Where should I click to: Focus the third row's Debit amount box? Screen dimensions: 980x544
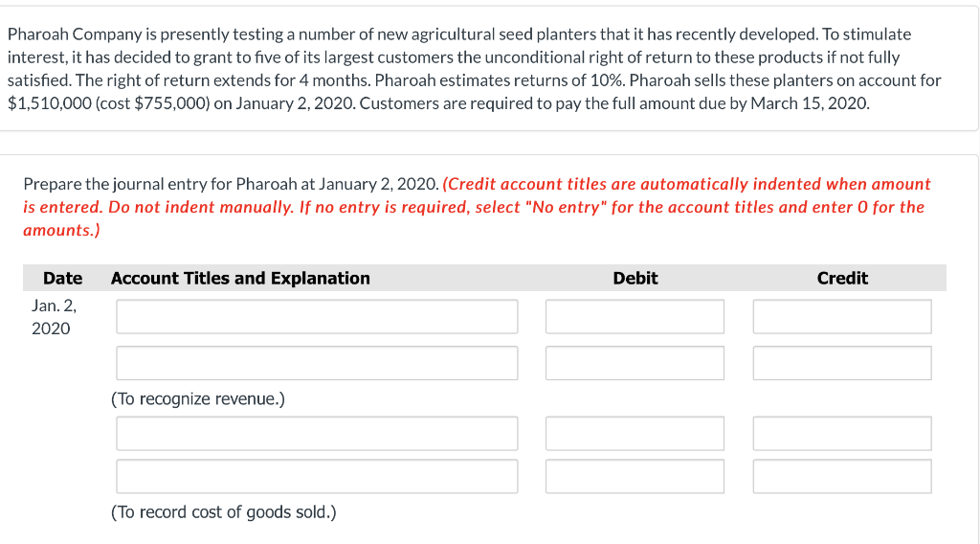click(x=635, y=433)
